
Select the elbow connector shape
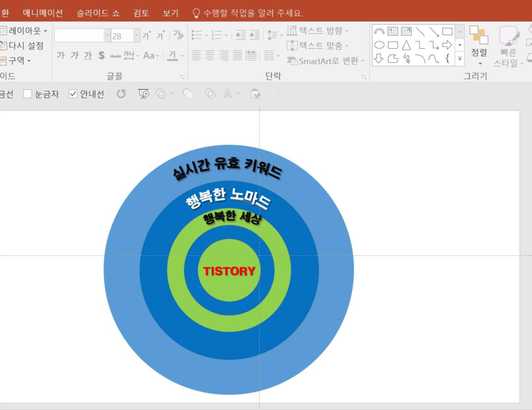420,45
